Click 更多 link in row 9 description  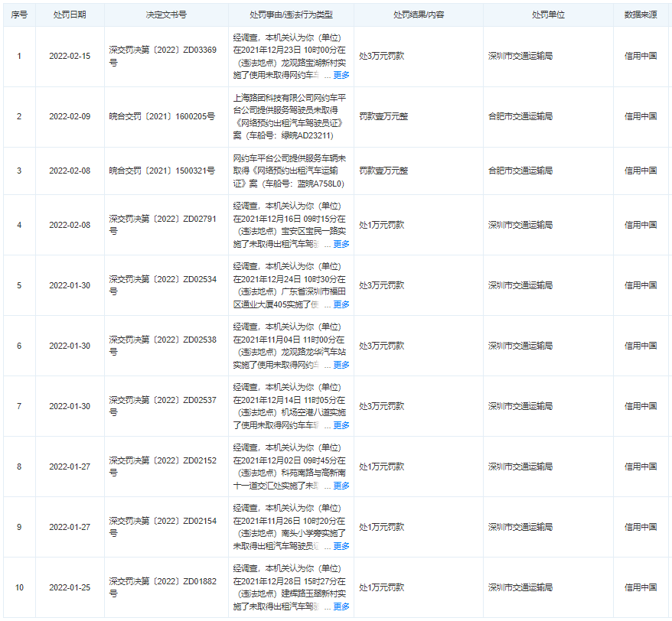click(x=341, y=545)
